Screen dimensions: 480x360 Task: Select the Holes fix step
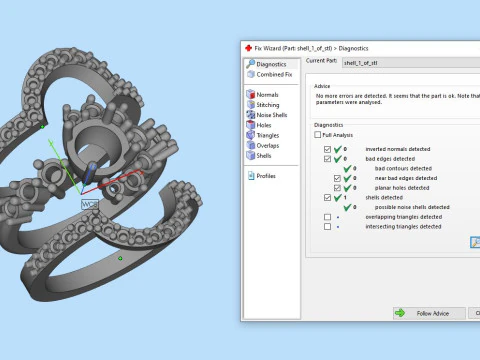pos(259,125)
